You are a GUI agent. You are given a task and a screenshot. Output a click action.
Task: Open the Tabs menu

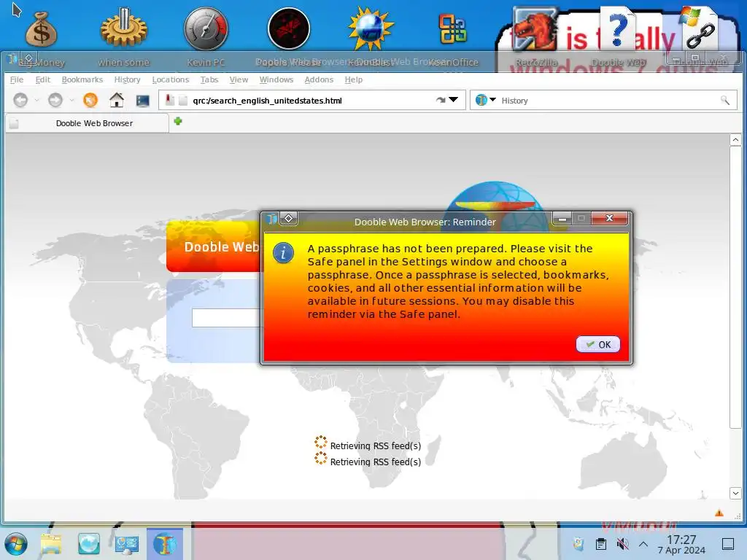coord(209,79)
